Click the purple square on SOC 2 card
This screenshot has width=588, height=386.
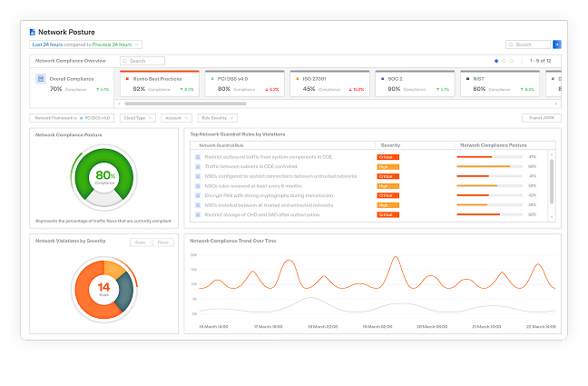pos(383,79)
